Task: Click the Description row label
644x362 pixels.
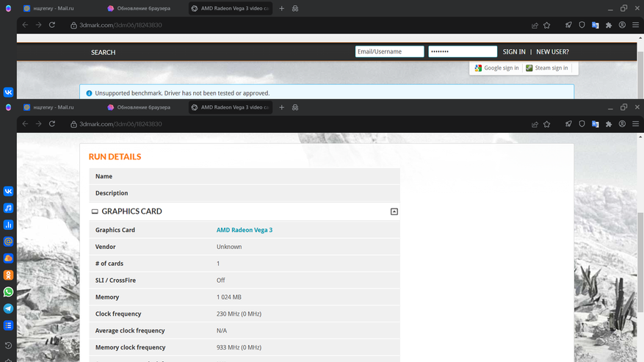Action: coord(112,193)
